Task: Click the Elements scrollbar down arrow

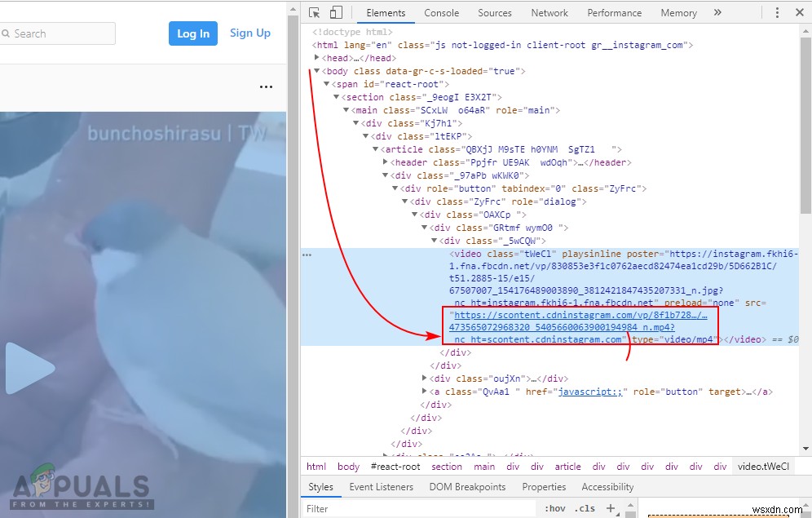Action: [x=805, y=449]
